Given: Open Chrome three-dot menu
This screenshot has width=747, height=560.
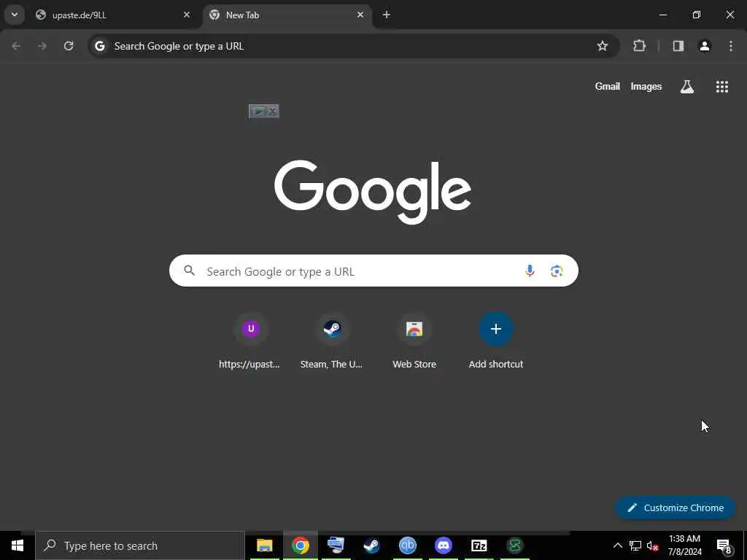Looking at the screenshot, I should coord(730,46).
